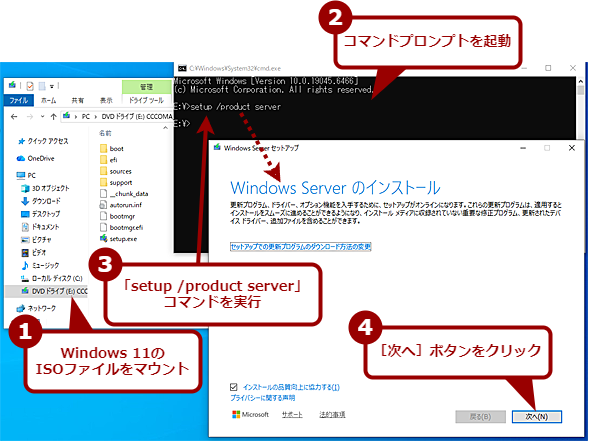
Task: Open the 法的事項 link in setup
Action: pyautogui.click(x=332, y=415)
